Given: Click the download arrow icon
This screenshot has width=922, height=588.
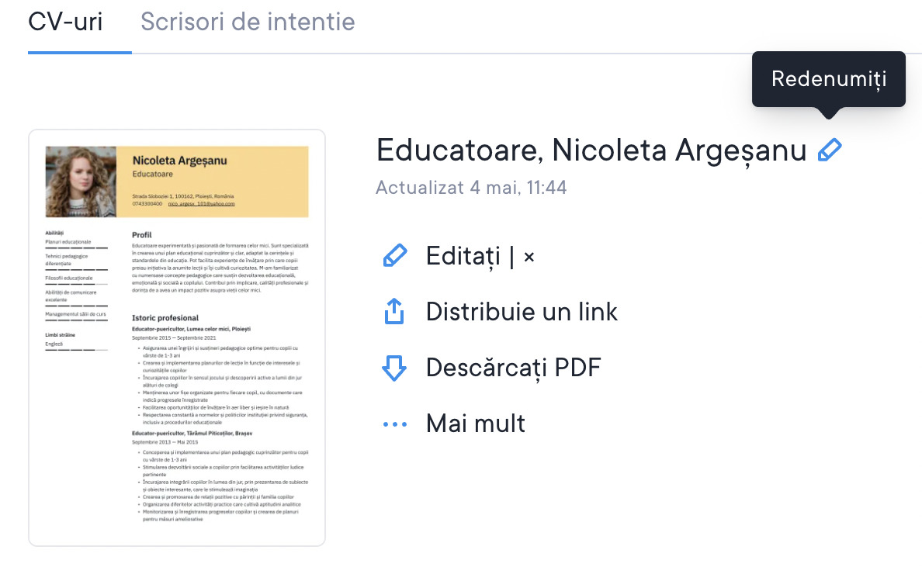Looking at the screenshot, I should click(x=395, y=368).
